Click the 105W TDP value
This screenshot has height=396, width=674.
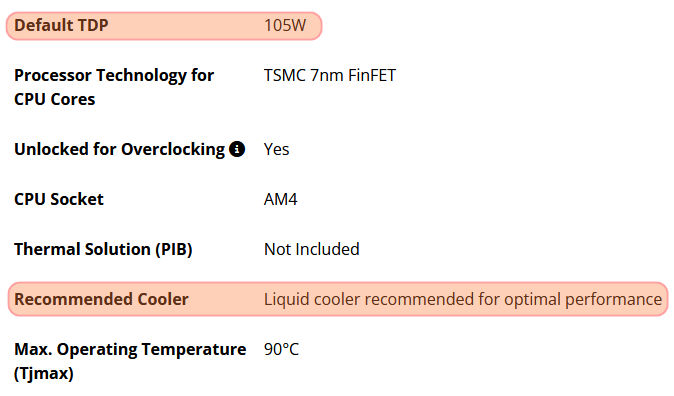(285, 25)
